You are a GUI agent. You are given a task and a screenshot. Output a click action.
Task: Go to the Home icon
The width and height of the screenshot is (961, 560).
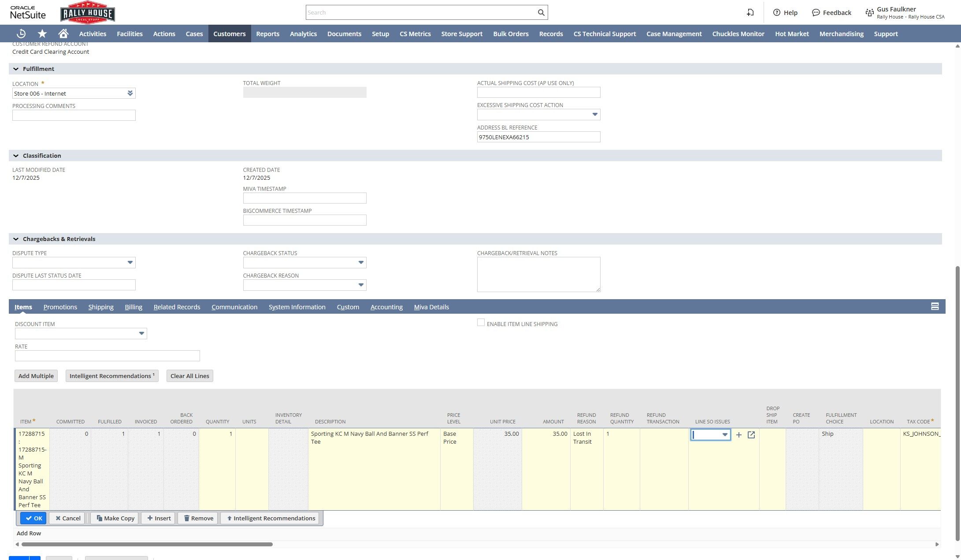63,33
